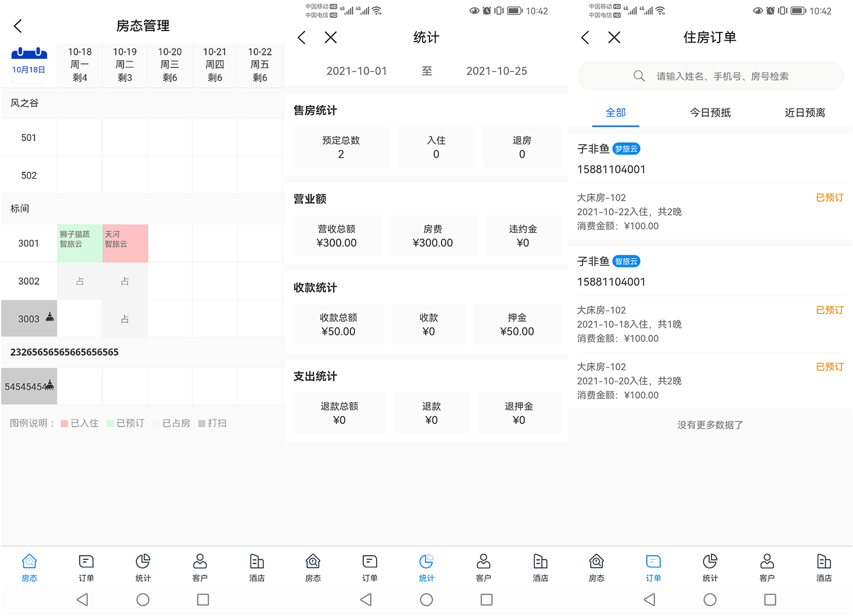
Task: Tap the search magnifier in 住房订单
Action: [639, 77]
